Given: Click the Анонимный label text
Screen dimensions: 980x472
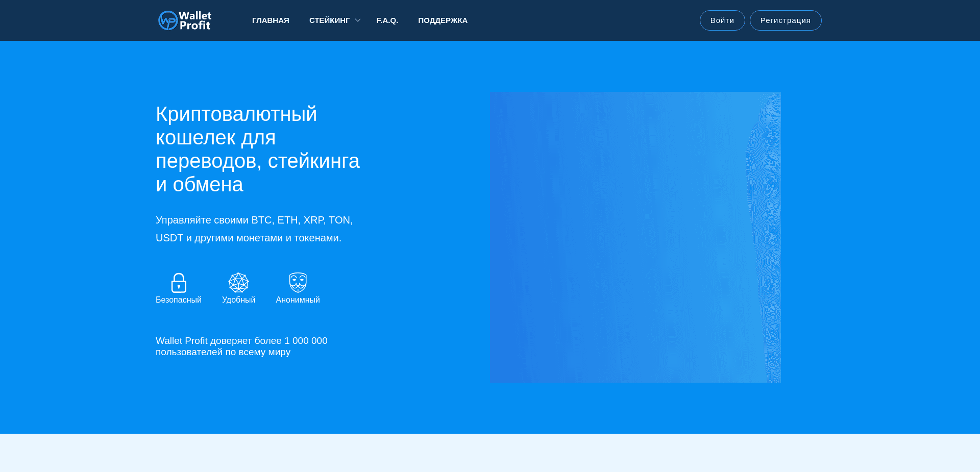Looking at the screenshot, I should coord(298,300).
